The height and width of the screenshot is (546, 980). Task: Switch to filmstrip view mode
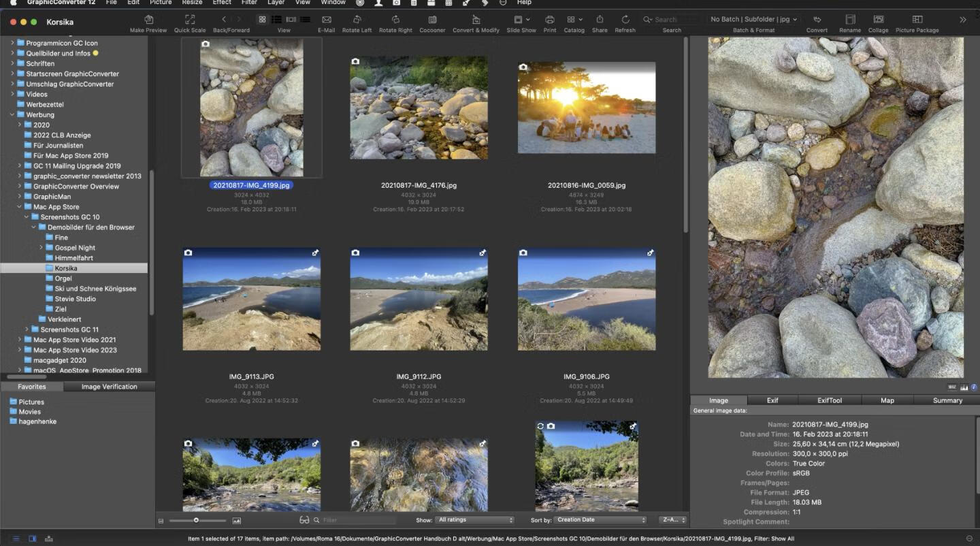[291, 20]
